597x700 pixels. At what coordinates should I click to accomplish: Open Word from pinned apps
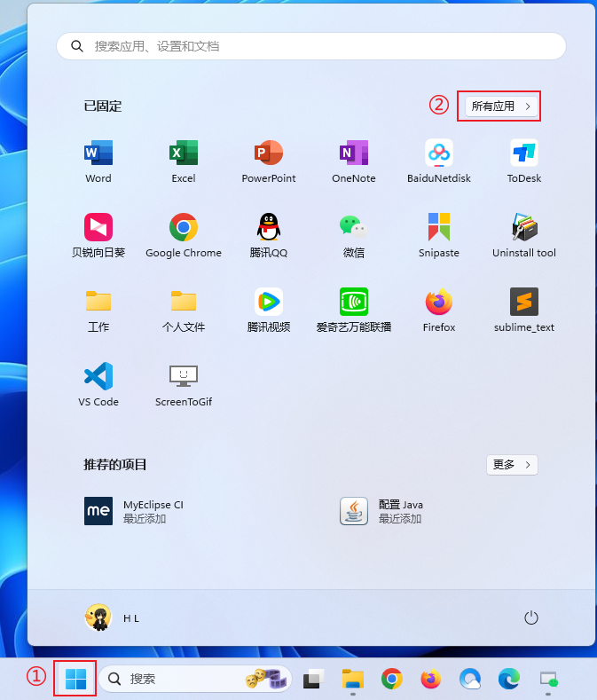pyautogui.click(x=98, y=161)
